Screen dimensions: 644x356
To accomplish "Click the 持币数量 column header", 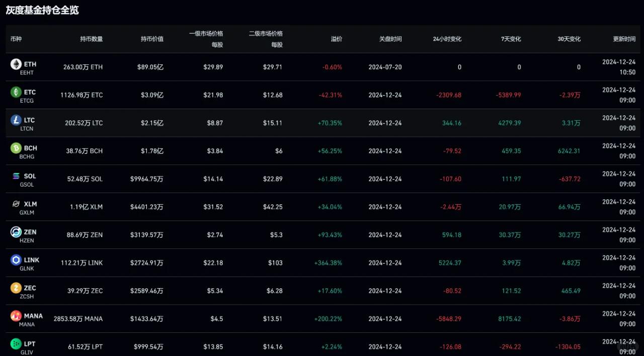I will pyautogui.click(x=91, y=39).
